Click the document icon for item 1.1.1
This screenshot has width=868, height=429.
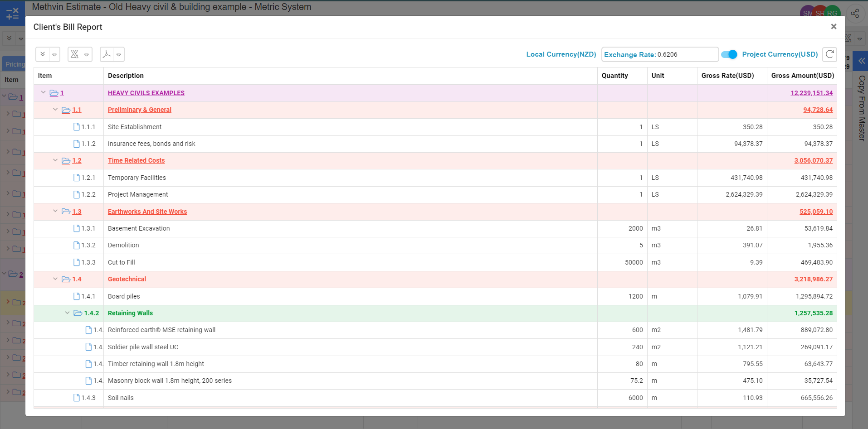[77, 127]
